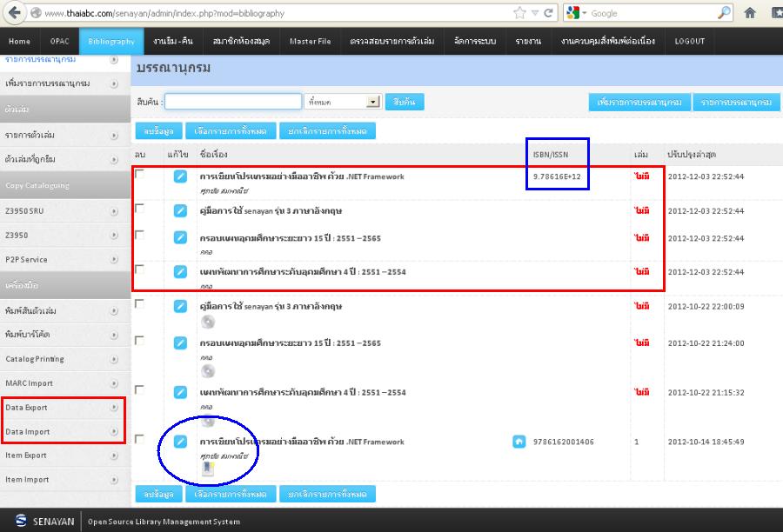783x532 pixels.
Task: Expand the Data Export sidebar arrow
Action: 114,407
